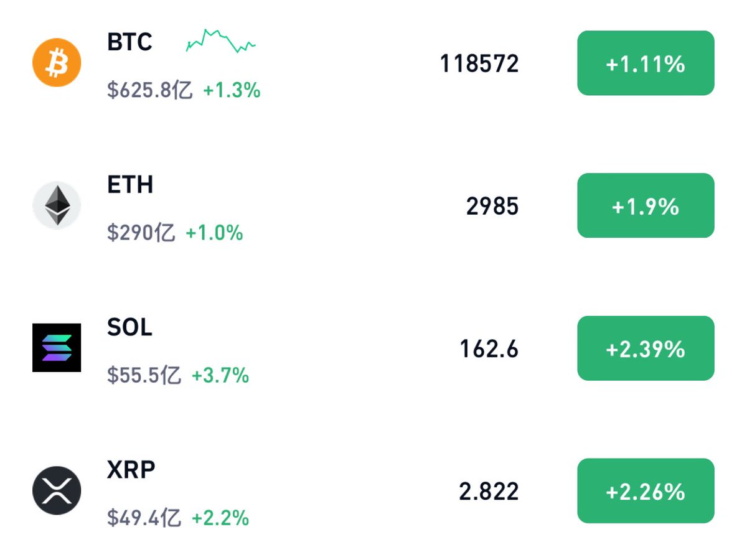Click the XRP price 2.822
The height and width of the screenshot is (560, 747).
[489, 492]
